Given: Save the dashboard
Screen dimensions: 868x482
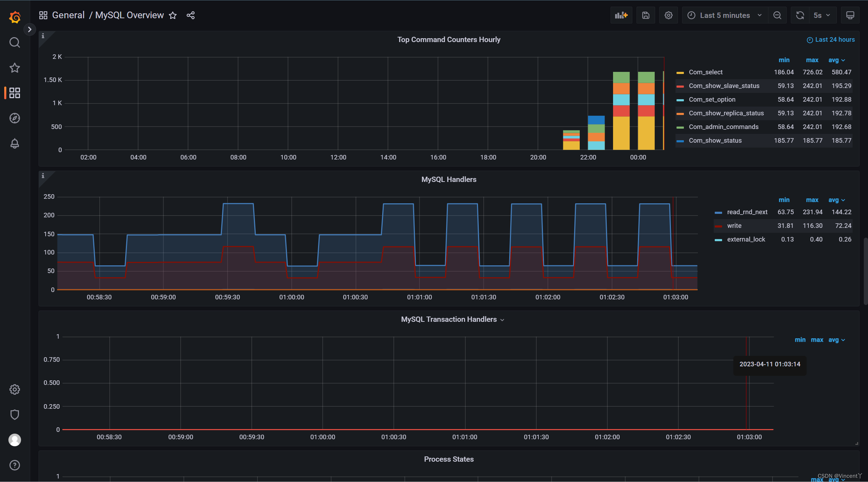Looking at the screenshot, I should [645, 15].
